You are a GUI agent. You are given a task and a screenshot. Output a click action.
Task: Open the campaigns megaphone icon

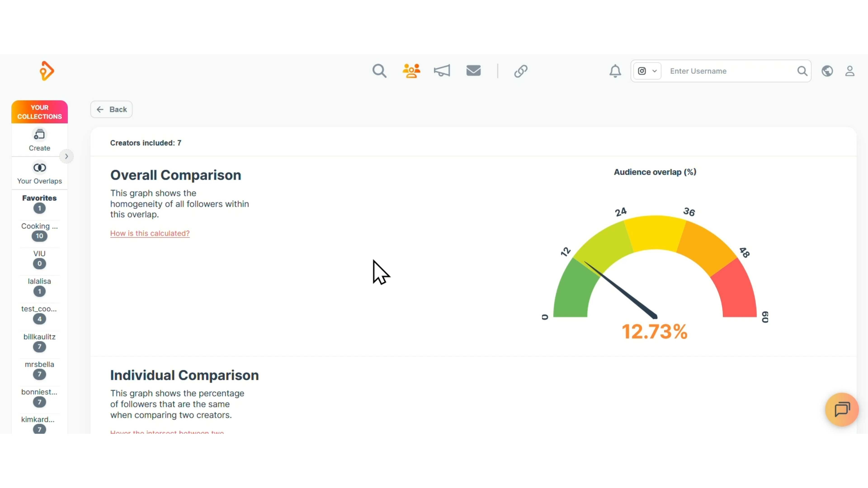click(442, 71)
